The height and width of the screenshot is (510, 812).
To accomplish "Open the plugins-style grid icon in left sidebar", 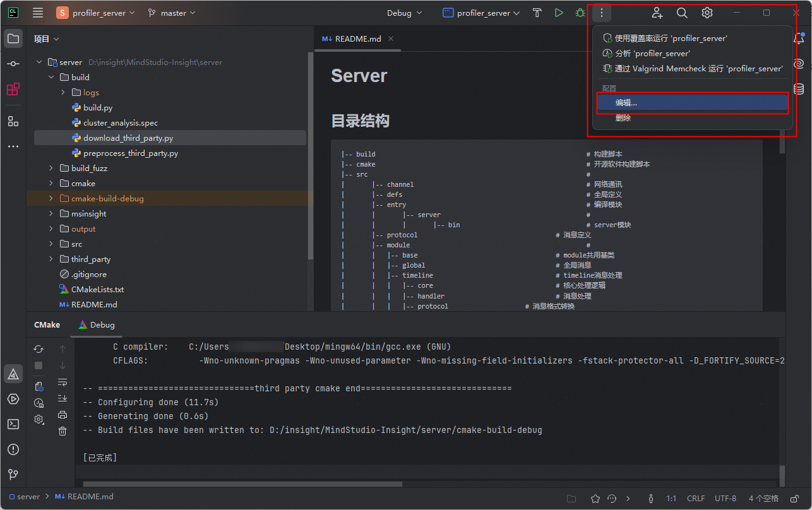I will [x=13, y=121].
